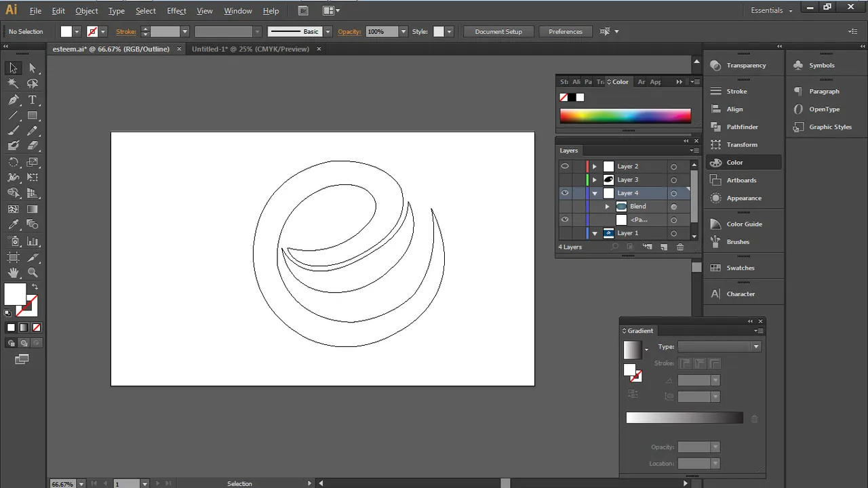Select the Pencil tool
The width and height of the screenshot is (868, 488).
pyautogui.click(x=33, y=131)
